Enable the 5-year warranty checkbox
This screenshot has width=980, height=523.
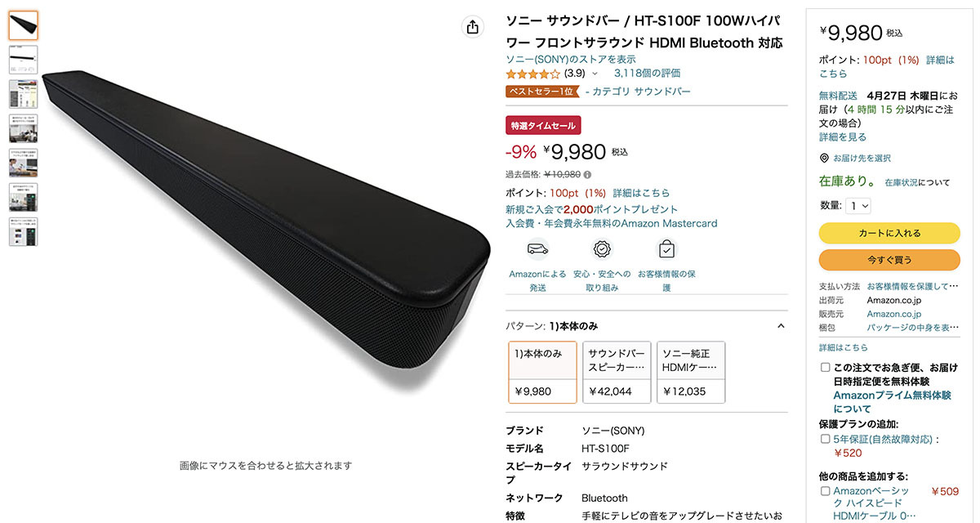825,439
